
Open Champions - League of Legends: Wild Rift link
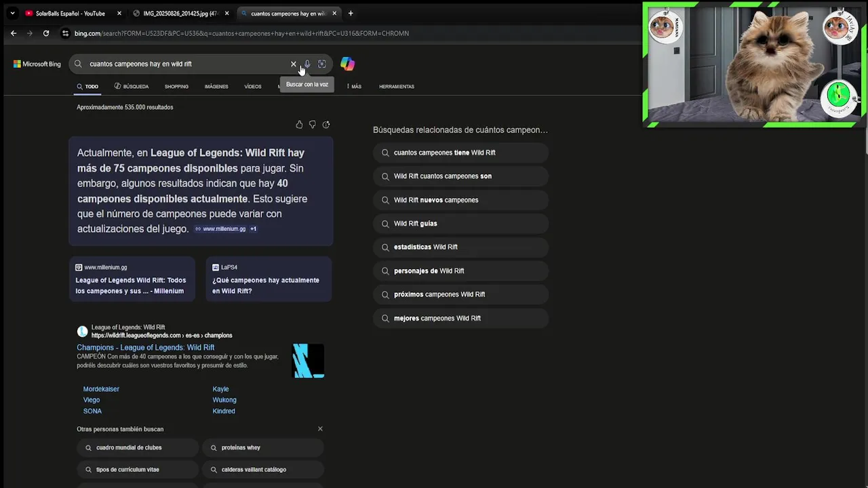(x=146, y=348)
